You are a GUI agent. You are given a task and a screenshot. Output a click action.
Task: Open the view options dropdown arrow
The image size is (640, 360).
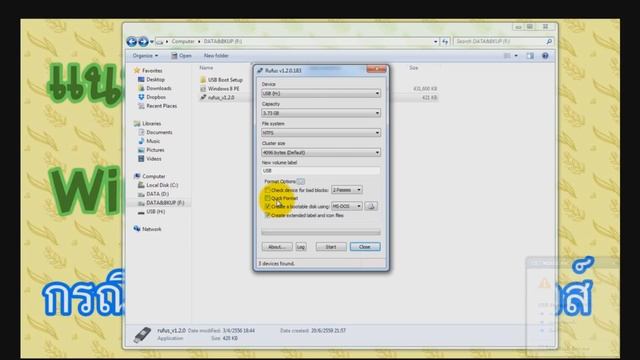516,56
